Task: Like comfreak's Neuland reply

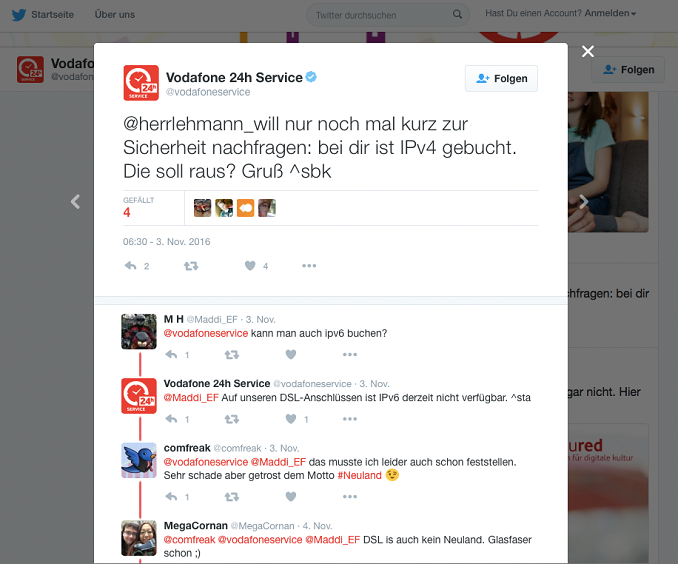Action: click(291, 497)
